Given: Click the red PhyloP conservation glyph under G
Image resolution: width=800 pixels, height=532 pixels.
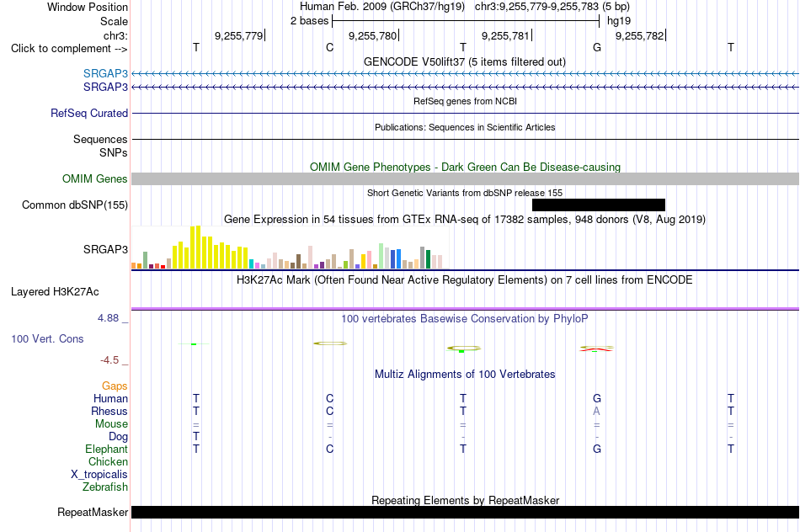Looking at the screenshot, I should (596, 348).
